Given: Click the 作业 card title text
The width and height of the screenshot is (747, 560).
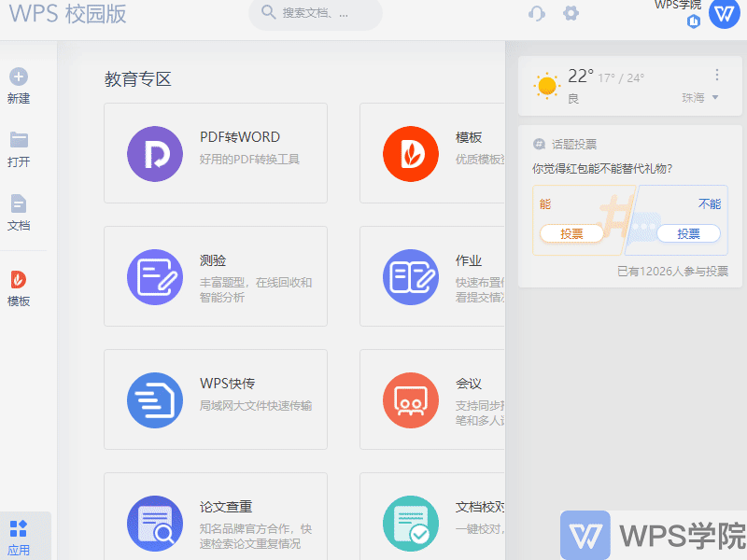Looking at the screenshot, I should (469, 260).
